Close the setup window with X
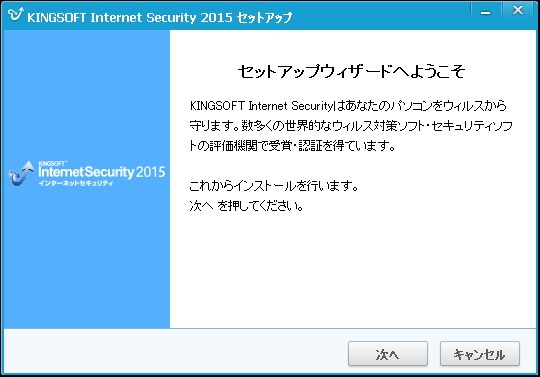Viewport: 540px width, 377px height. [518, 11]
